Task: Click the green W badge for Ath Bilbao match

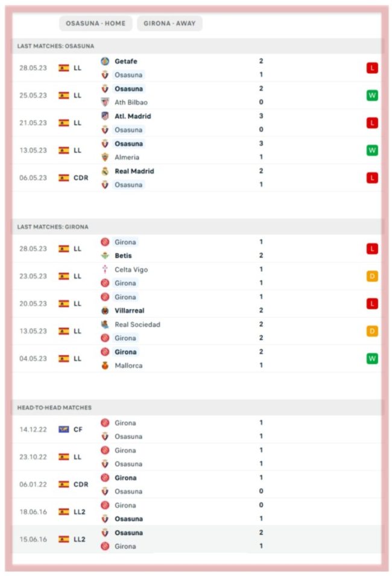Action: (372, 95)
